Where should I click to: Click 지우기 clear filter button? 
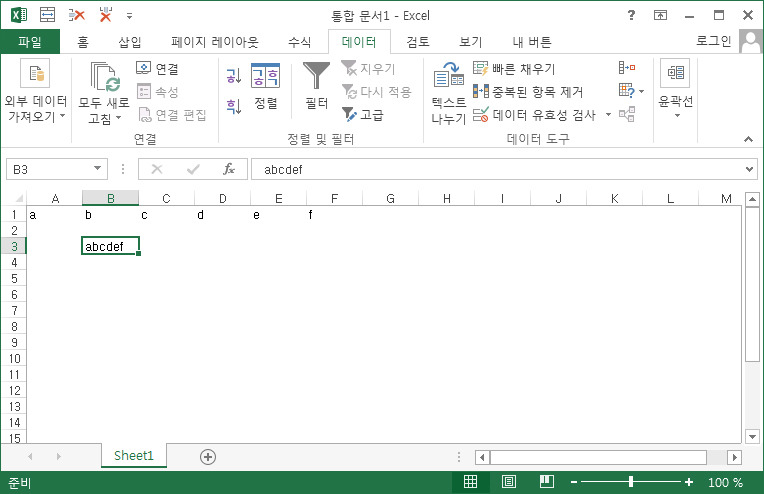coord(368,68)
